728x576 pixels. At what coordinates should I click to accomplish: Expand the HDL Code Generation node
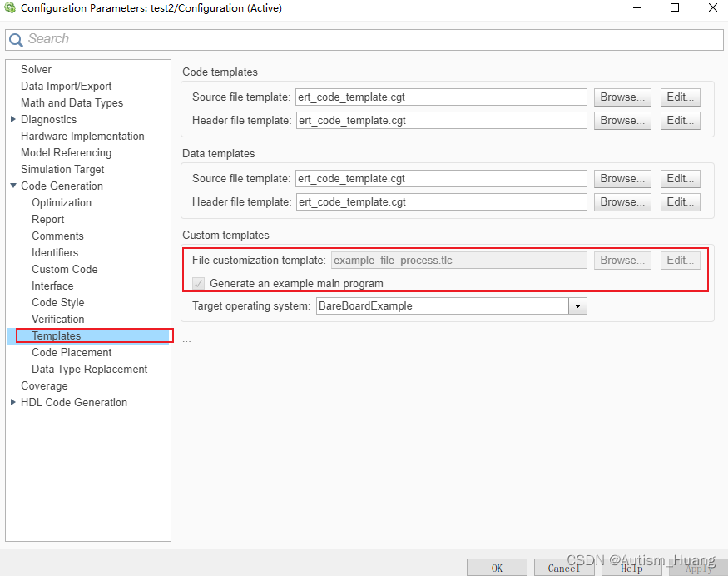coord(13,402)
